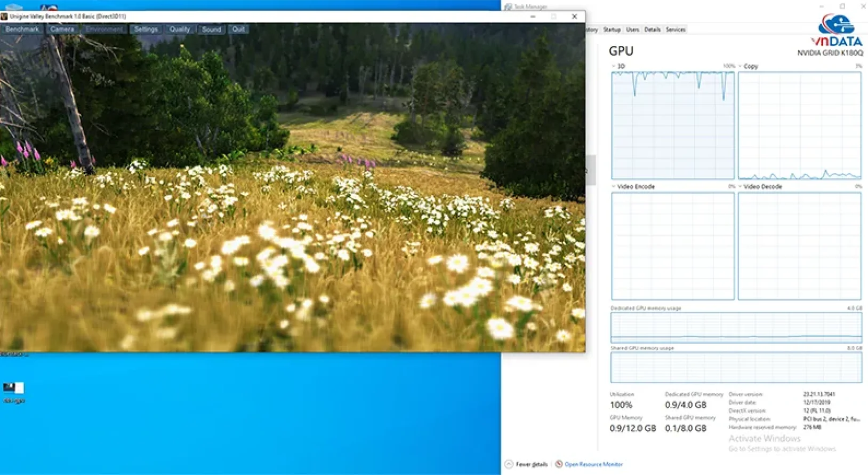Switch to Task Manager Startup tab
The width and height of the screenshot is (868, 475).
point(612,30)
